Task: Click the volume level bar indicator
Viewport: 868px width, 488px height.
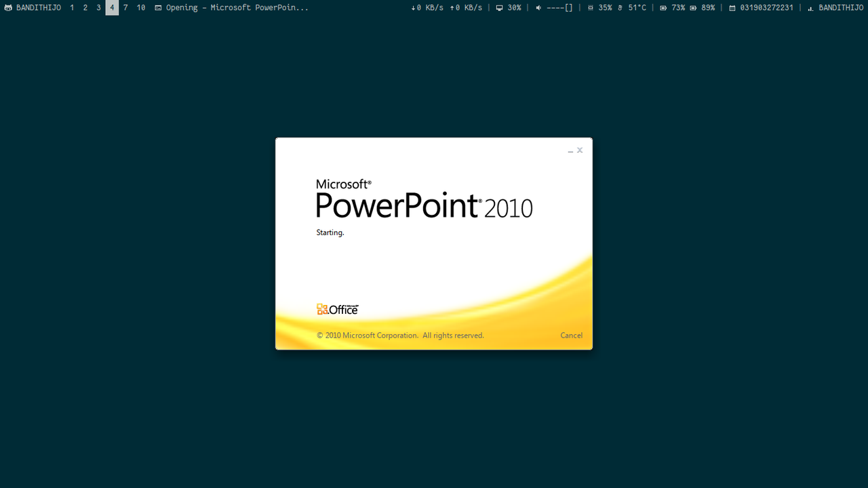Action: [x=560, y=7]
